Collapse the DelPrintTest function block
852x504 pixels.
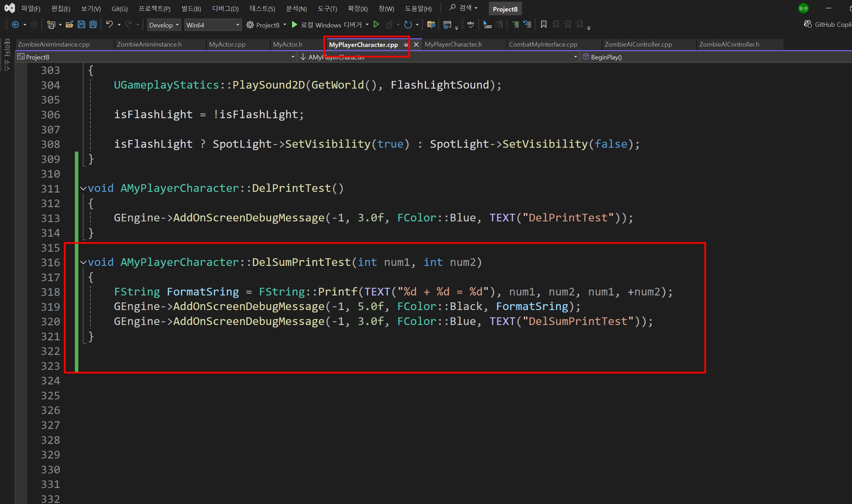(83, 189)
